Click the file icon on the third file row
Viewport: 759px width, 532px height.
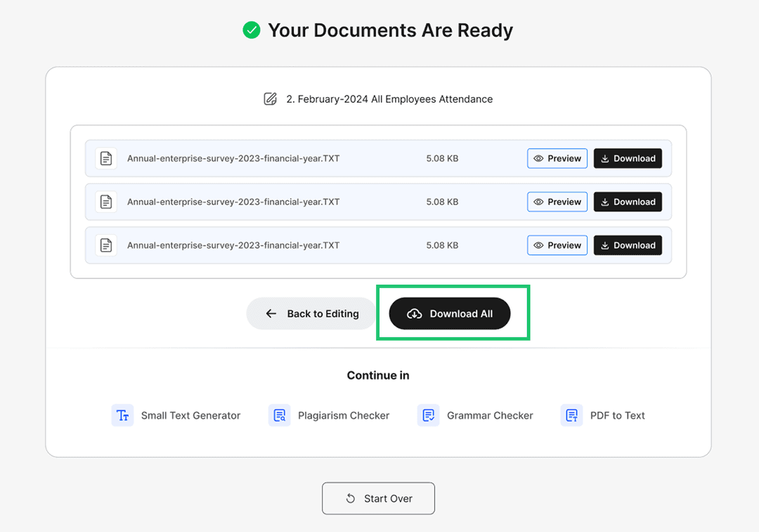pyautogui.click(x=105, y=245)
